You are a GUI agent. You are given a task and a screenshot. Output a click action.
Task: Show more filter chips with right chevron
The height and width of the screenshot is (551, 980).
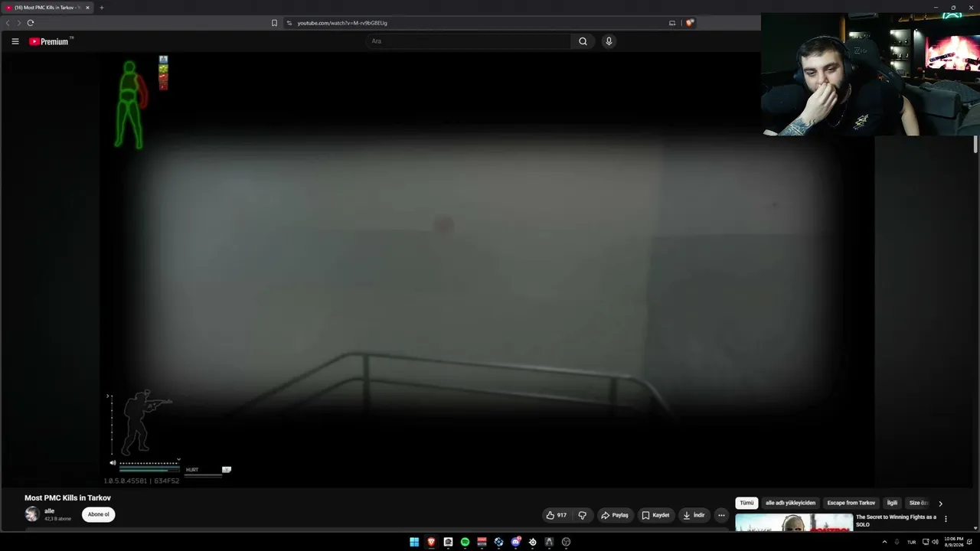point(940,504)
